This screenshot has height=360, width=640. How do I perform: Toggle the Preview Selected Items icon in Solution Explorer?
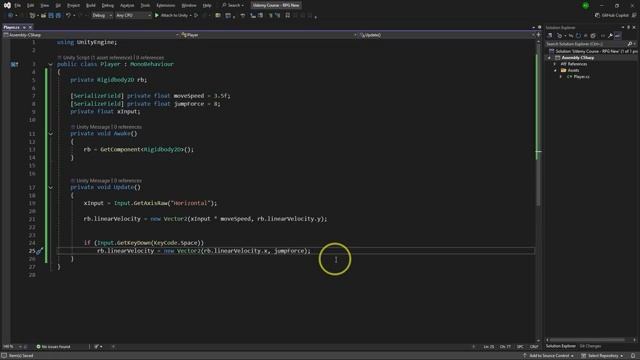(x=618, y=36)
